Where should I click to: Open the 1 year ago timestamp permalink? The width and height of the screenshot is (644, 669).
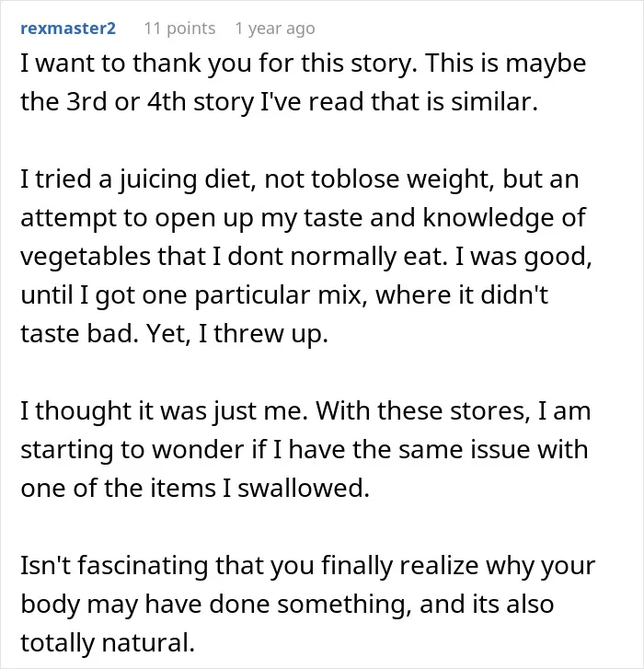click(x=275, y=29)
